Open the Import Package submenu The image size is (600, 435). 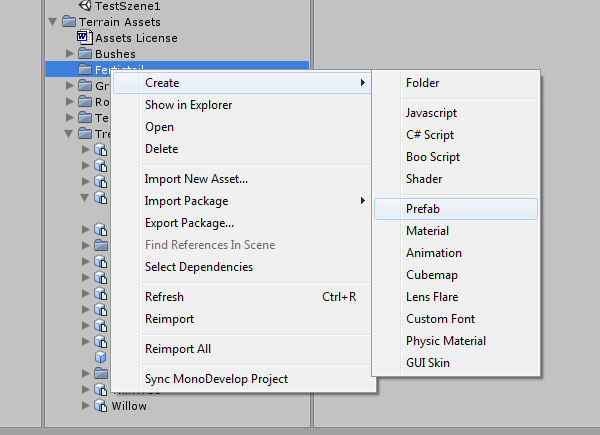coord(186,201)
